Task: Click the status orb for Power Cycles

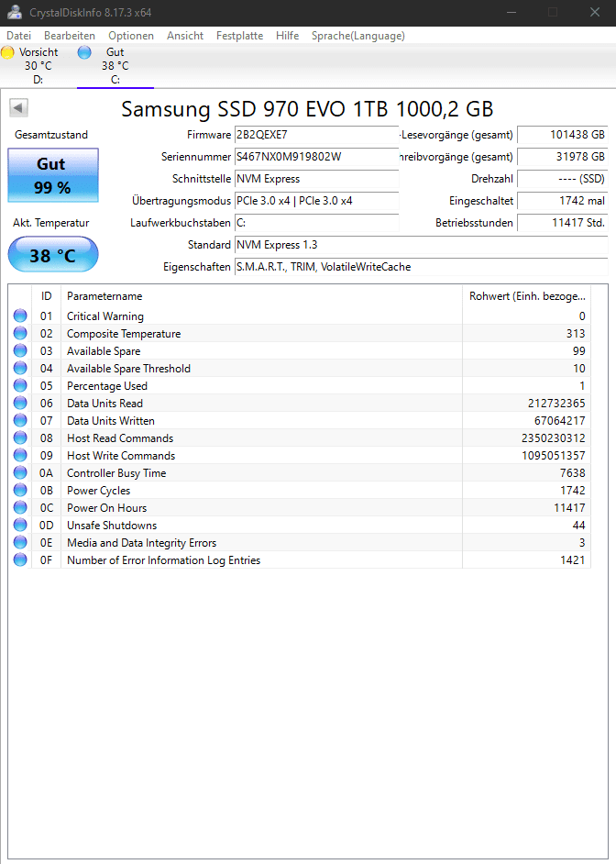Action: [20, 490]
